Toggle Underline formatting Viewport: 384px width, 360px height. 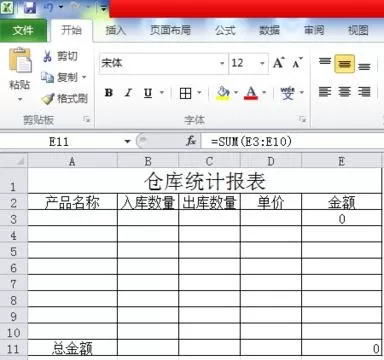148,93
